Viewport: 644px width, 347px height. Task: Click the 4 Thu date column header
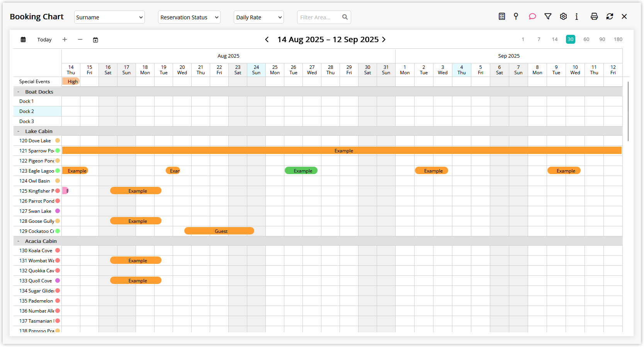(x=462, y=70)
